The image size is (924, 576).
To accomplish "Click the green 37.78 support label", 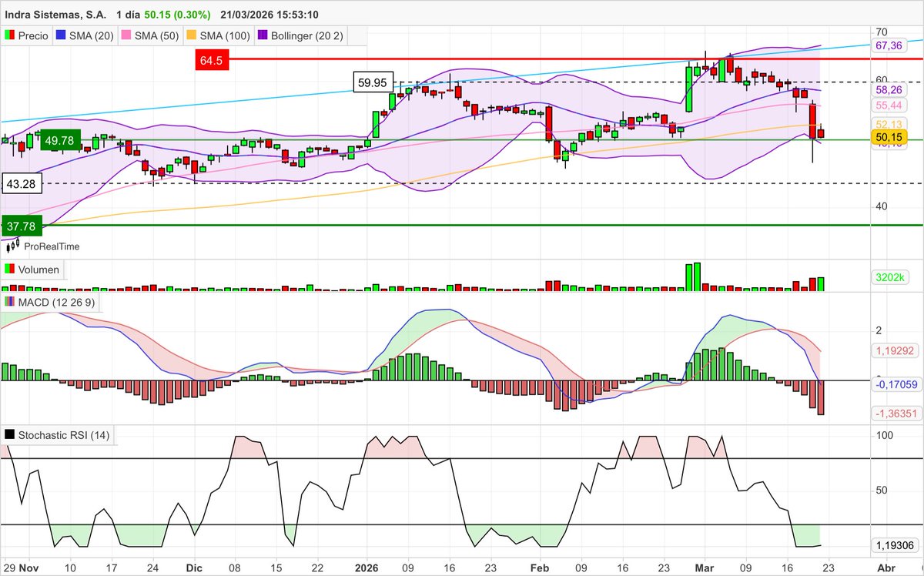I will 22,226.
